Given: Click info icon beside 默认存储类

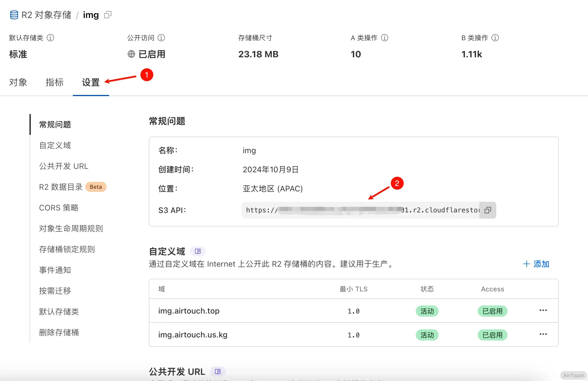Looking at the screenshot, I should [50, 38].
